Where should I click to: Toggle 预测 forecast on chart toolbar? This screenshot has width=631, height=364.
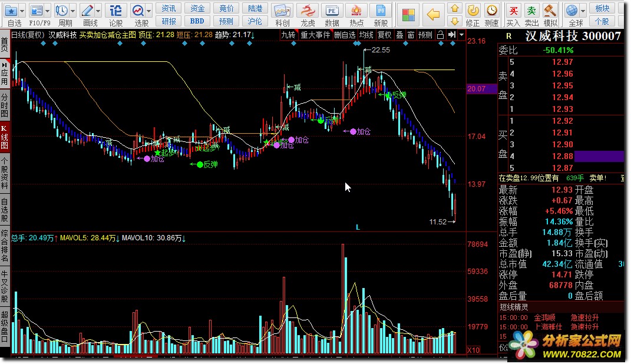pyautogui.click(x=425, y=35)
